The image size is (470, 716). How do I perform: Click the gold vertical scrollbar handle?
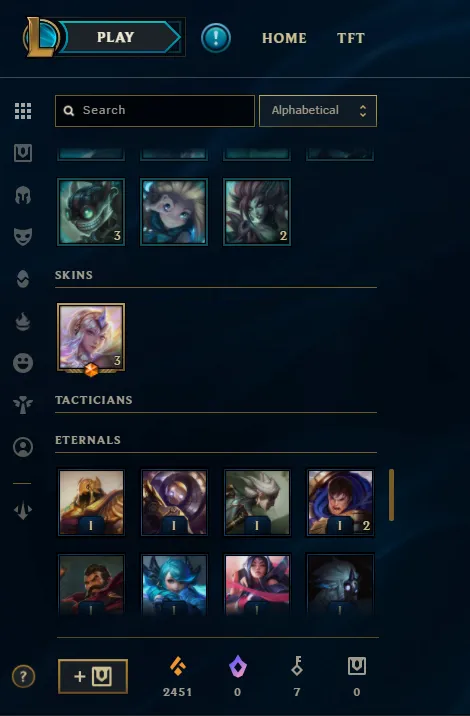click(391, 495)
